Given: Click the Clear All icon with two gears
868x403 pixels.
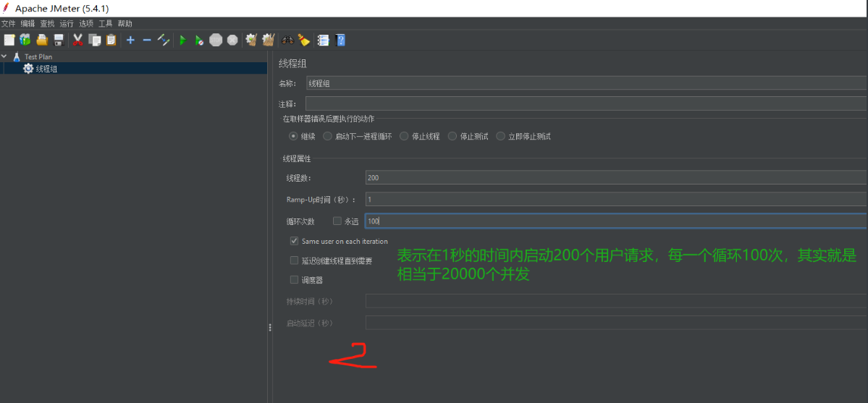Looking at the screenshot, I should (x=269, y=40).
